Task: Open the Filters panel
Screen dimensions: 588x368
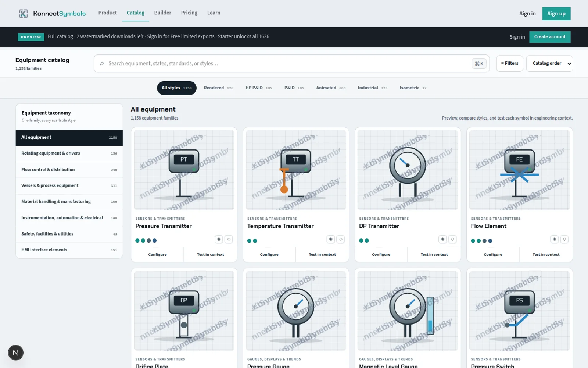Action: coord(510,63)
